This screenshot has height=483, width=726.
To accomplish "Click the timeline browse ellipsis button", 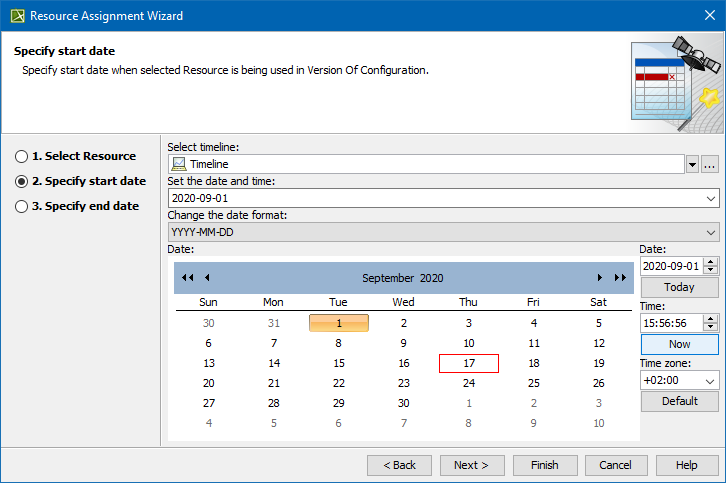I will (x=710, y=164).
